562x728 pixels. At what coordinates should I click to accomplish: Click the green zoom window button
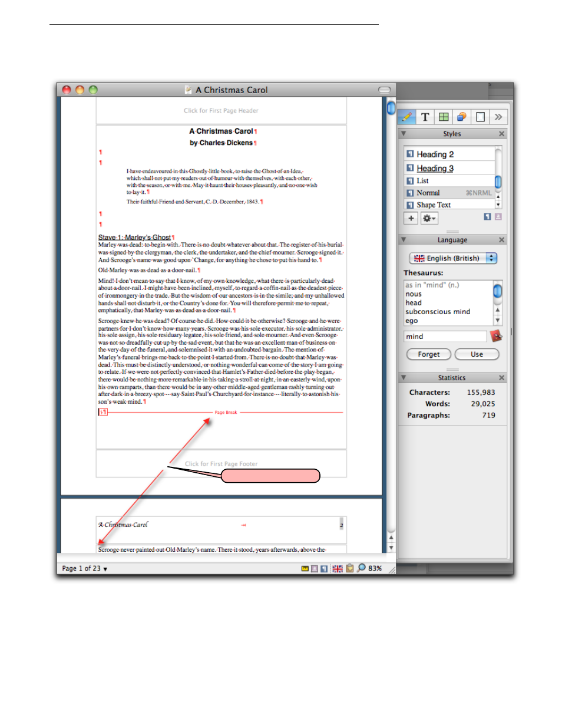pyautogui.click(x=93, y=90)
